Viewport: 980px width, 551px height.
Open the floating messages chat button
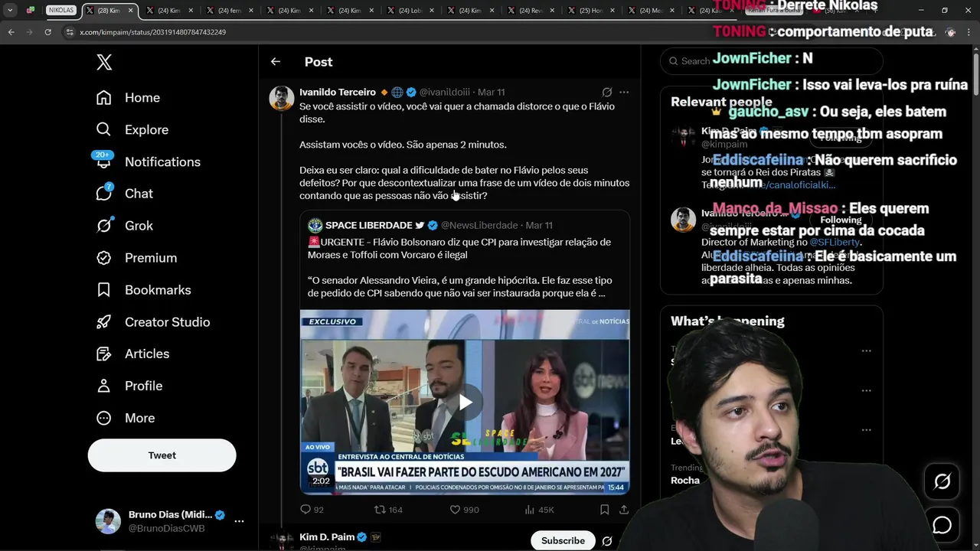click(x=942, y=526)
